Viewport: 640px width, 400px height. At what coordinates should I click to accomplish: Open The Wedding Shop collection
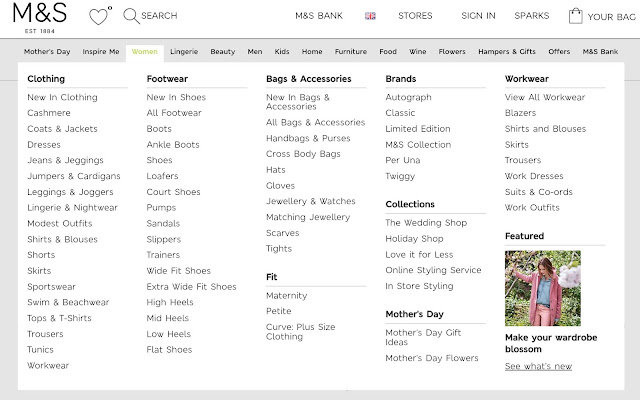(426, 223)
